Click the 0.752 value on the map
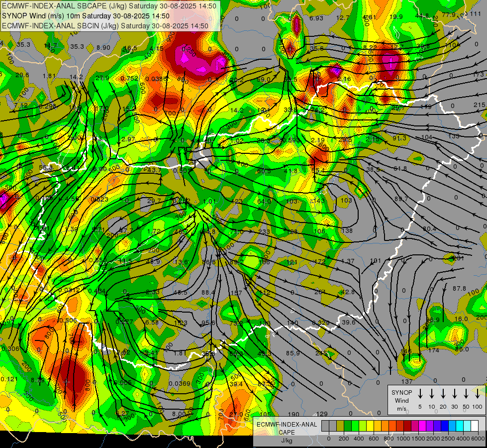This screenshot has height=448, width=487. (129, 78)
